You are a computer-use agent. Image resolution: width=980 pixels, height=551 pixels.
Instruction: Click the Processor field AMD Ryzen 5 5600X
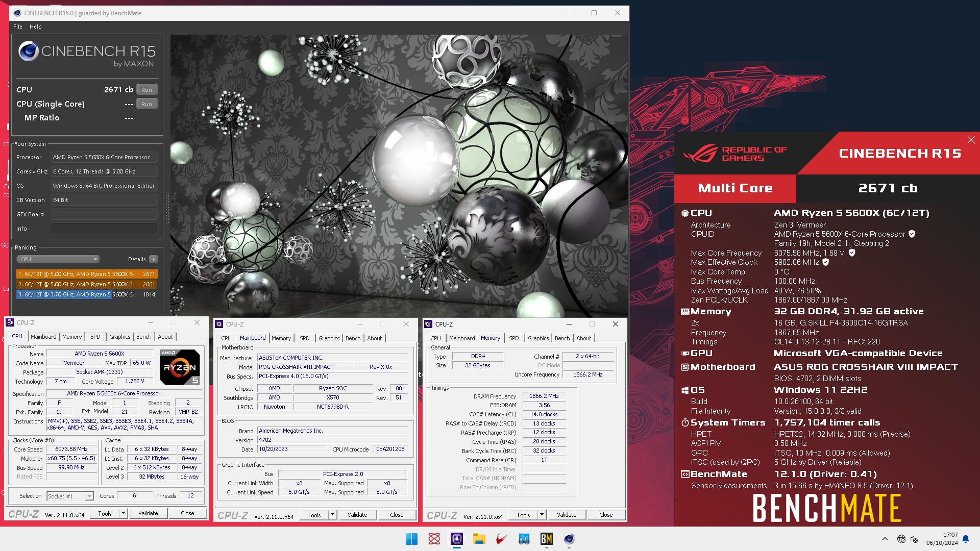[x=104, y=157]
